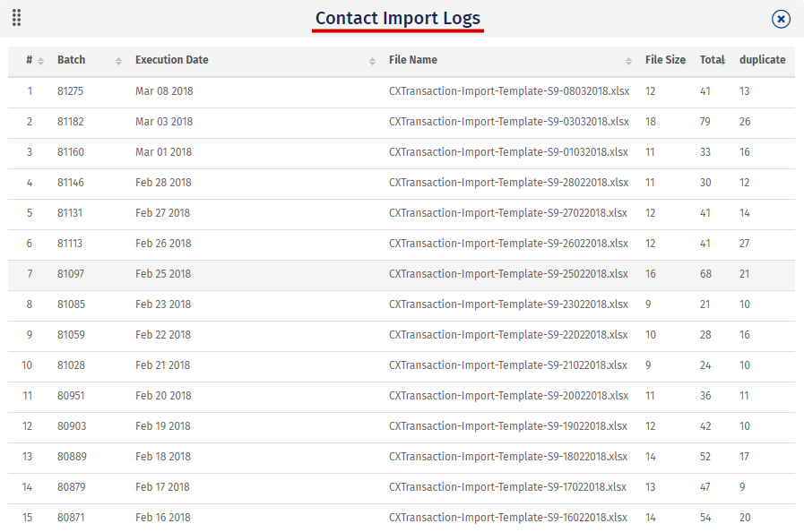Click the duplicate column header
This screenshot has width=804, height=532.
762,60
